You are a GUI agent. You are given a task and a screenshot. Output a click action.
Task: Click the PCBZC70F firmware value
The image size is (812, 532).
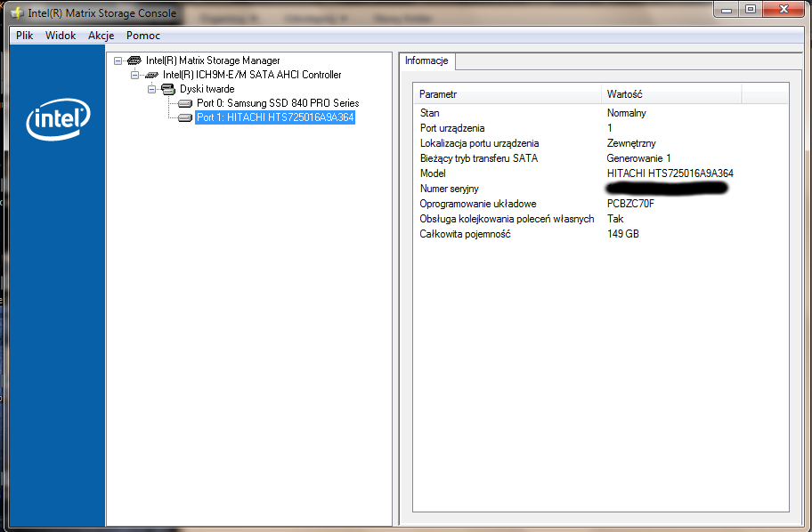point(630,204)
